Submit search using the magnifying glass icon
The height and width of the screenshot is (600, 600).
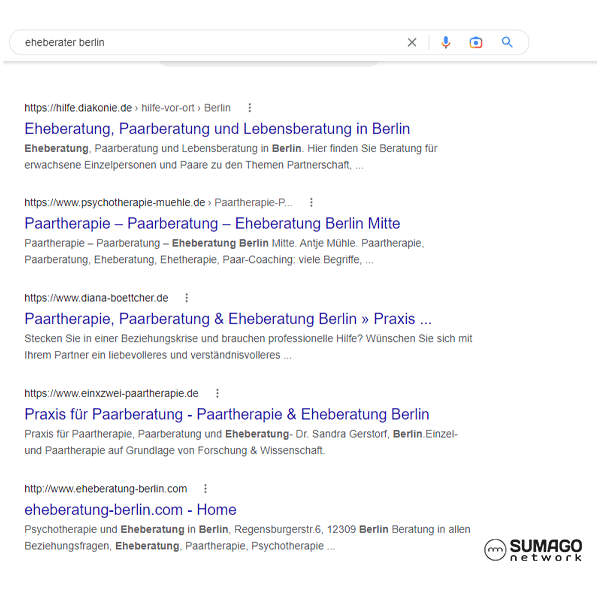507,42
